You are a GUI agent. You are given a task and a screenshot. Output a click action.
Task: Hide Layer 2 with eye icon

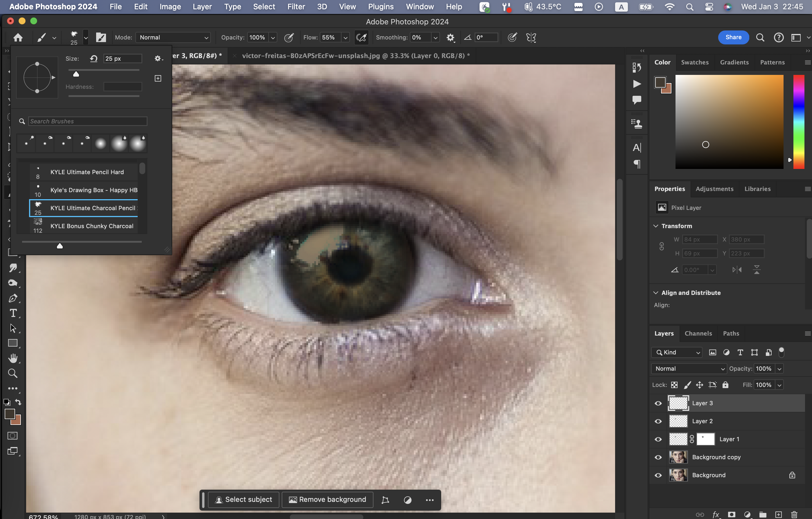[x=658, y=421]
